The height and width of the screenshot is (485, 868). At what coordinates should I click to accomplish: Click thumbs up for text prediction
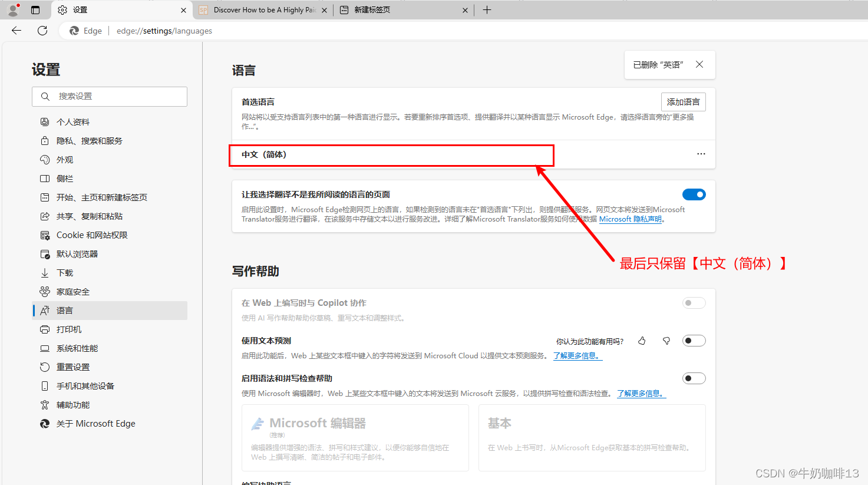642,341
